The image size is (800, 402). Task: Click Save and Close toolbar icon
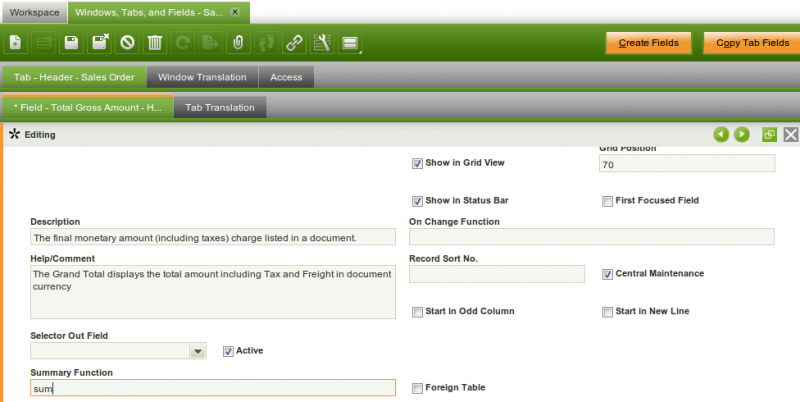99,43
